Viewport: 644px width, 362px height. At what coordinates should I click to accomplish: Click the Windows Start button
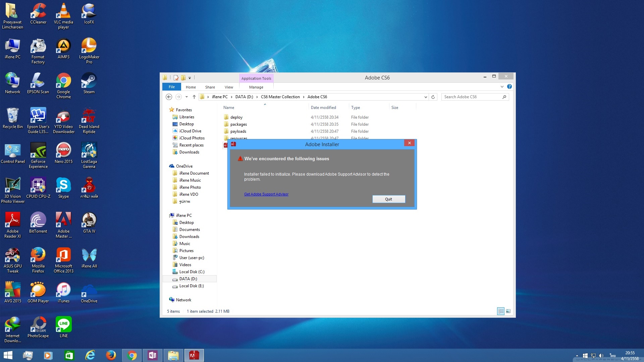pyautogui.click(x=8, y=355)
